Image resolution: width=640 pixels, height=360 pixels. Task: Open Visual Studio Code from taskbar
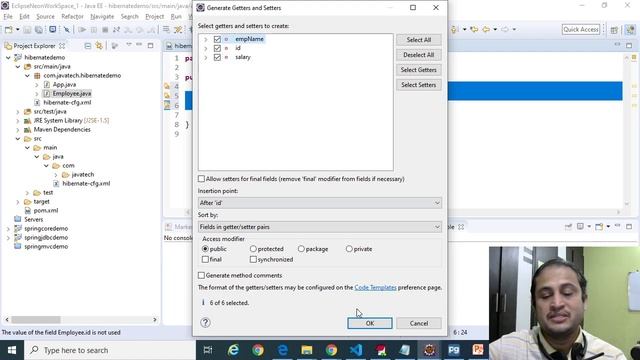356,350
